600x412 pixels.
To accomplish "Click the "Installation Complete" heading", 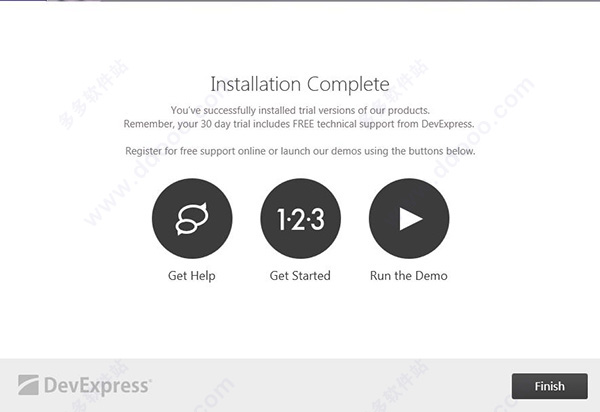I will [300, 85].
